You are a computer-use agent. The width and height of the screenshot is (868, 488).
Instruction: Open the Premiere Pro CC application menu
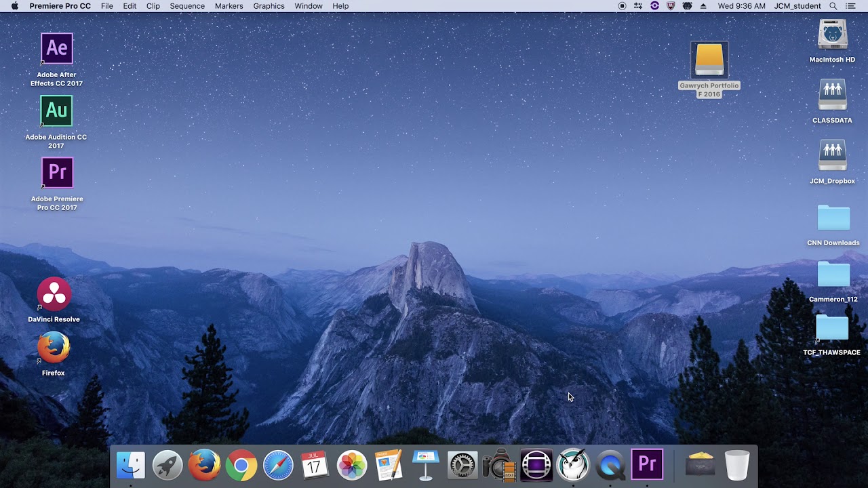point(60,6)
